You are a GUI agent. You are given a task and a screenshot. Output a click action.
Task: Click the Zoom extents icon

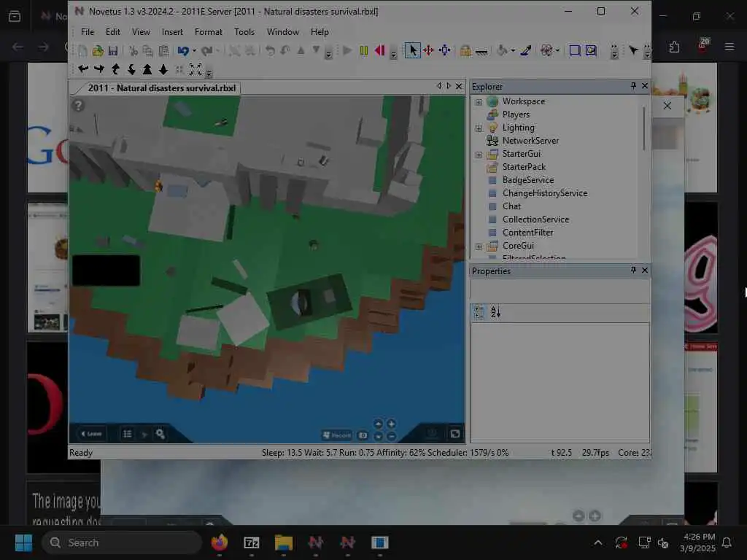pyautogui.click(x=196, y=69)
